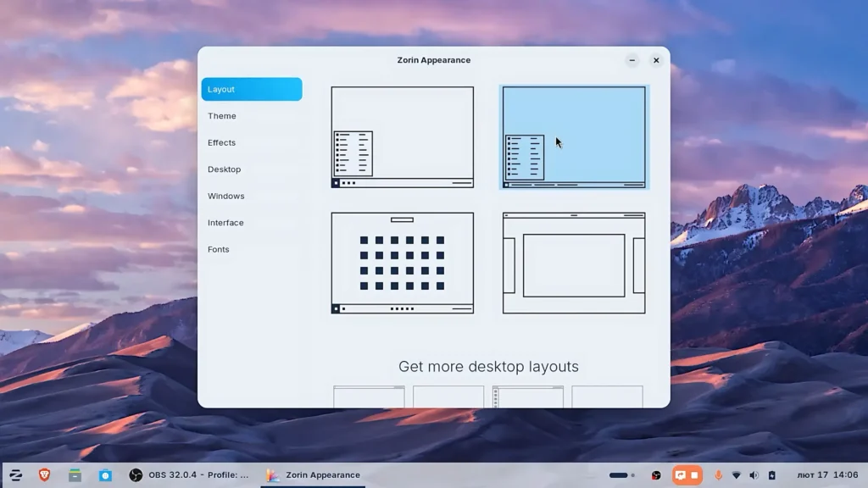
Task: Click the battery charging indicator
Action: [771, 475]
